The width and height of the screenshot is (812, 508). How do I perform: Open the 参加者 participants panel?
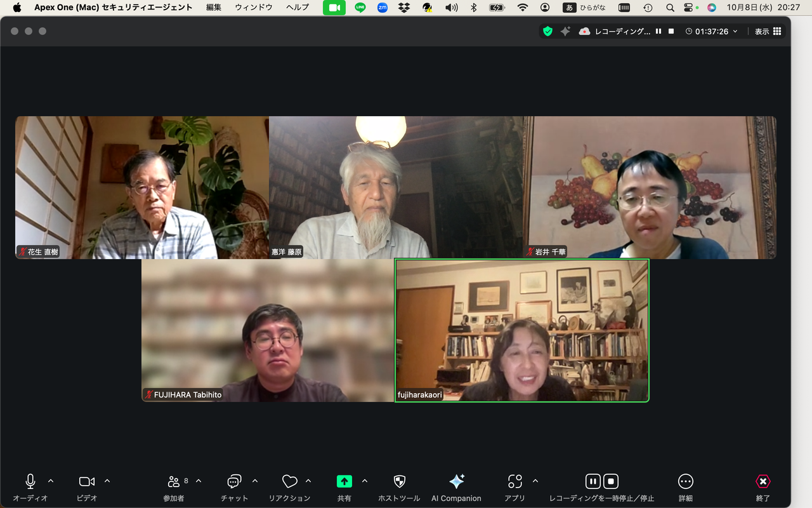tap(174, 487)
